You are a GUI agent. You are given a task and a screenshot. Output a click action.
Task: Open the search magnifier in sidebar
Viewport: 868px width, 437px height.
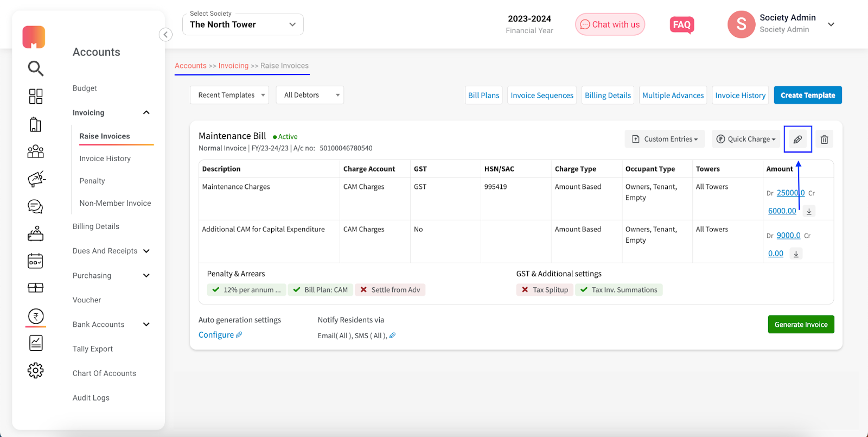pyautogui.click(x=36, y=68)
